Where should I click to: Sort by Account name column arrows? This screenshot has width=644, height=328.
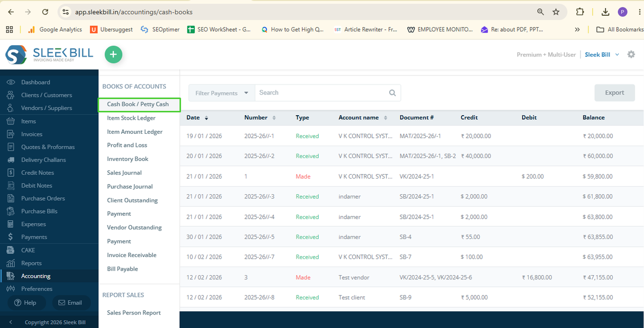coord(385,118)
